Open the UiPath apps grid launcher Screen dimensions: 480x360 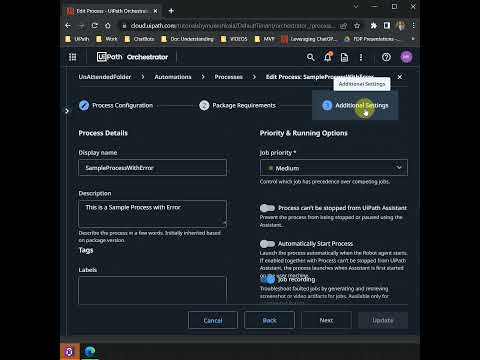[72, 57]
